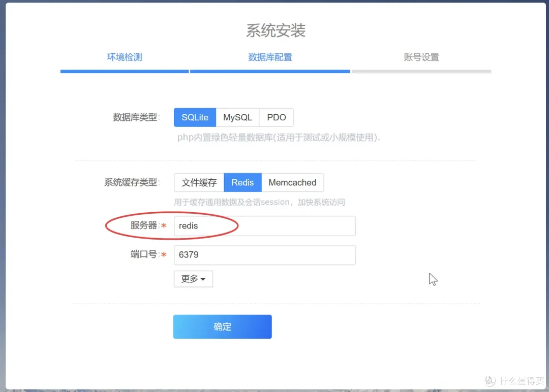
Task: Choose Redis cache type
Action: coord(242,182)
